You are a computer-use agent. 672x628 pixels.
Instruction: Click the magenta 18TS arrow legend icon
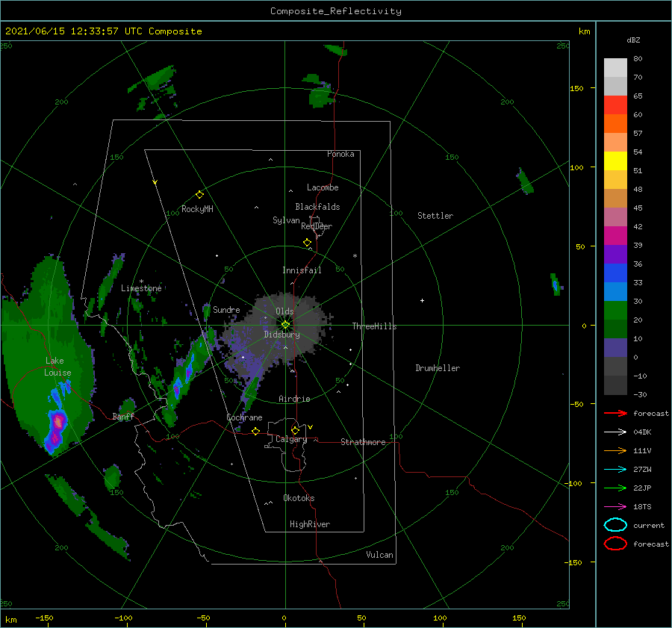(x=615, y=507)
